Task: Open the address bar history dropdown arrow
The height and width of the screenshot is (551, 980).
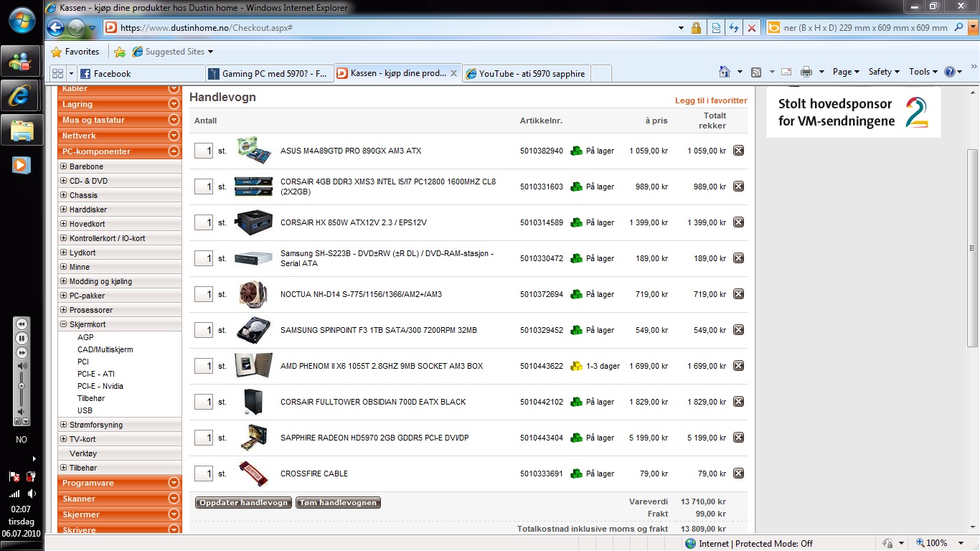Action: [x=681, y=28]
